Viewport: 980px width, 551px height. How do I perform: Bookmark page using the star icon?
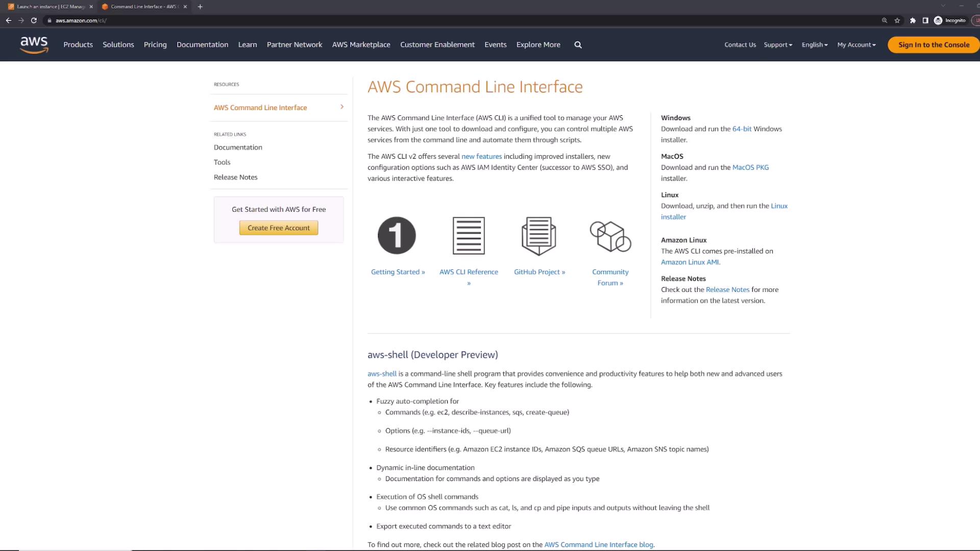tap(897, 20)
